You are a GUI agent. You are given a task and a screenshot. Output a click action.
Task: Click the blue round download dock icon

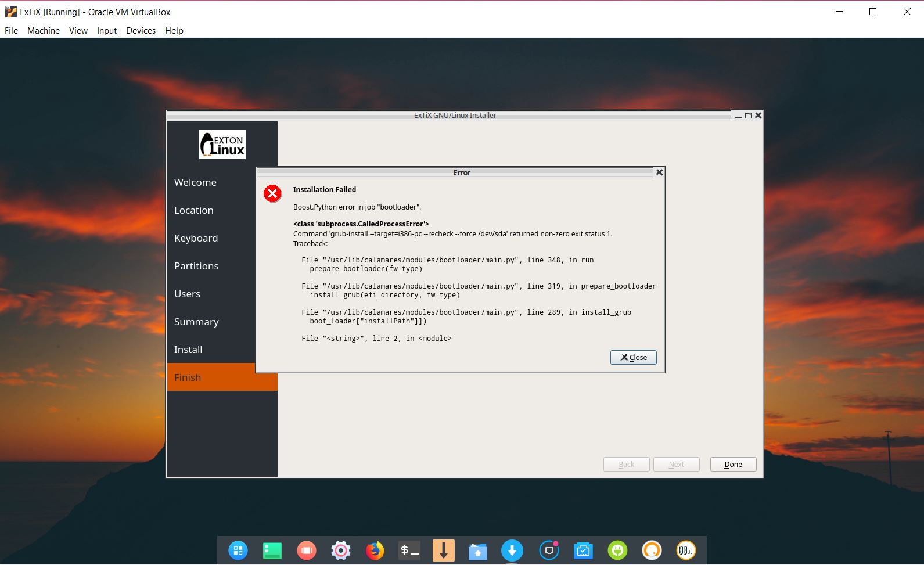tap(512, 550)
